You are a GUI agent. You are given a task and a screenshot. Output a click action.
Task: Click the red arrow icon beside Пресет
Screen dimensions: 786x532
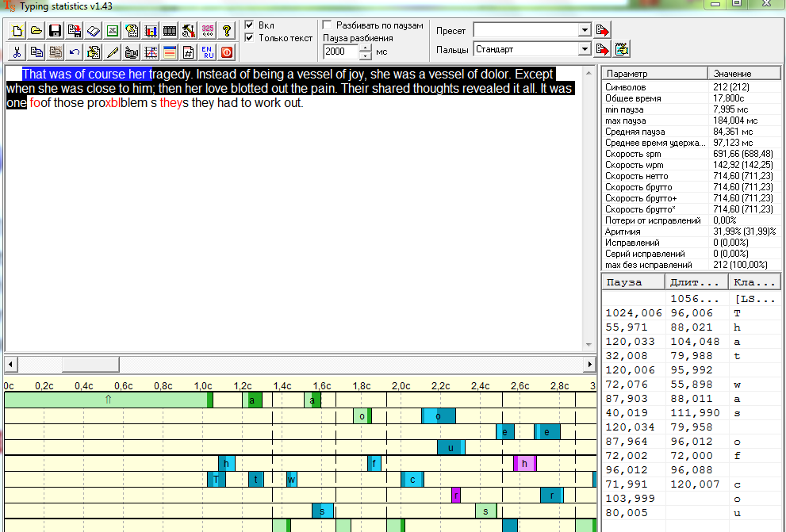click(x=602, y=30)
